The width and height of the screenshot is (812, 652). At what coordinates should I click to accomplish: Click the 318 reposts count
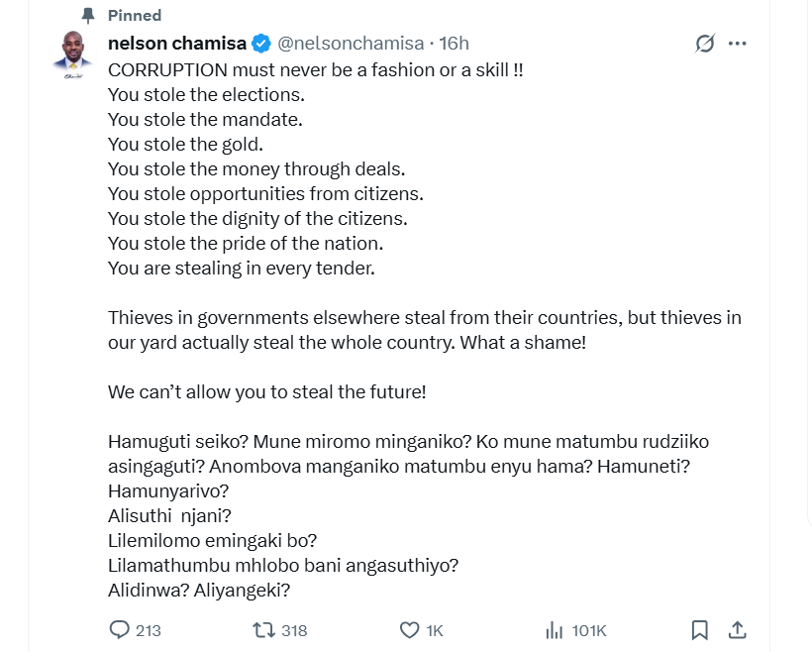click(x=294, y=630)
